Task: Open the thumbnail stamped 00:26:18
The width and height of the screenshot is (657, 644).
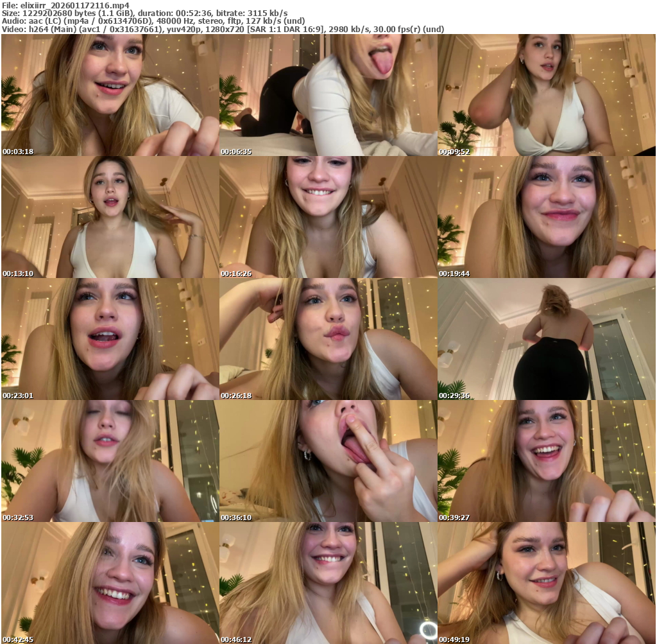Action: coord(328,339)
